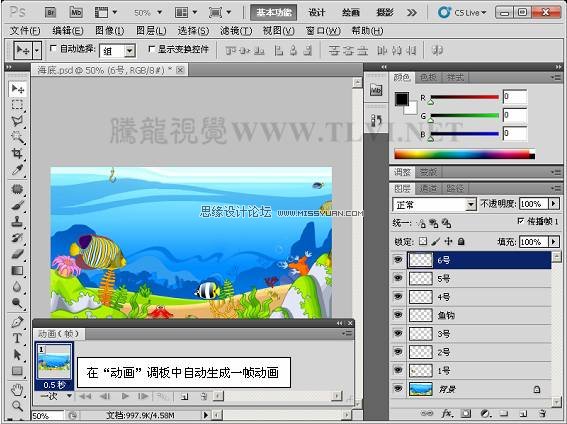Select the Move tool in the toolbox

click(x=17, y=89)
